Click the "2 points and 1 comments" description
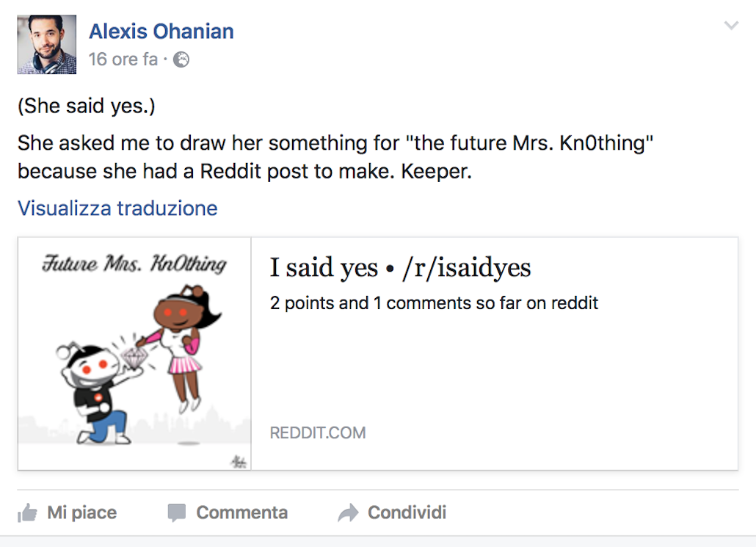This screenshot has width=756, height=547. [434, 303]
